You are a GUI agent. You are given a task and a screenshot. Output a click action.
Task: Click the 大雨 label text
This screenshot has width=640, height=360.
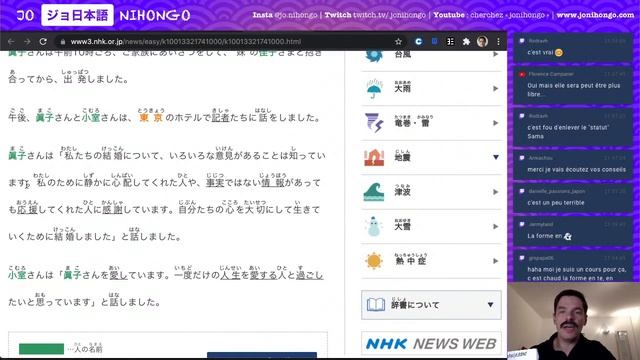click(402, 89)
